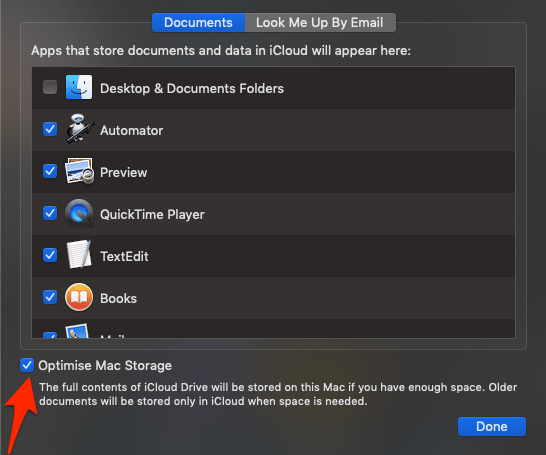Image resolution: width=546 pixels, height=455 pixels.
Task: Enable Desktop & Documents Folders checkbox
Action: [x=50, y=87]
